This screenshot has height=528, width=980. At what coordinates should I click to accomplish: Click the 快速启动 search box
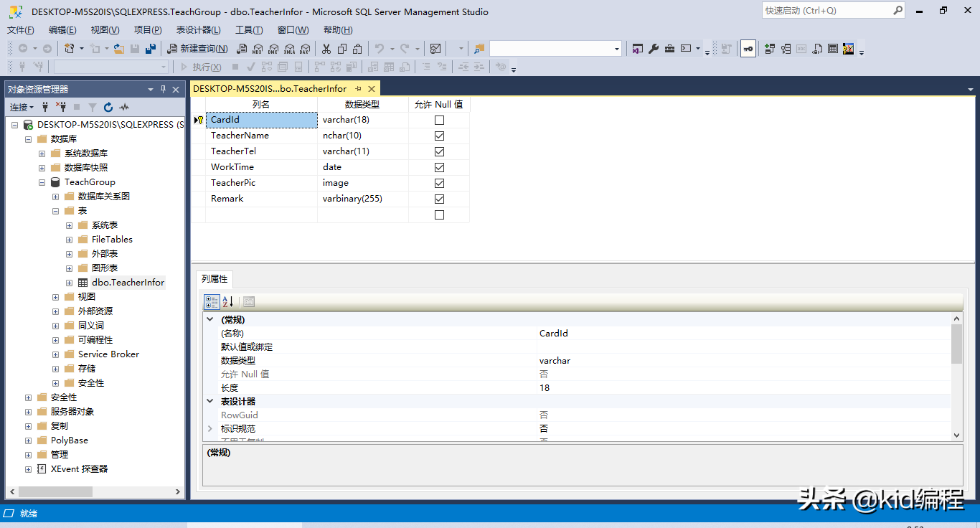[x=826, y=11]
